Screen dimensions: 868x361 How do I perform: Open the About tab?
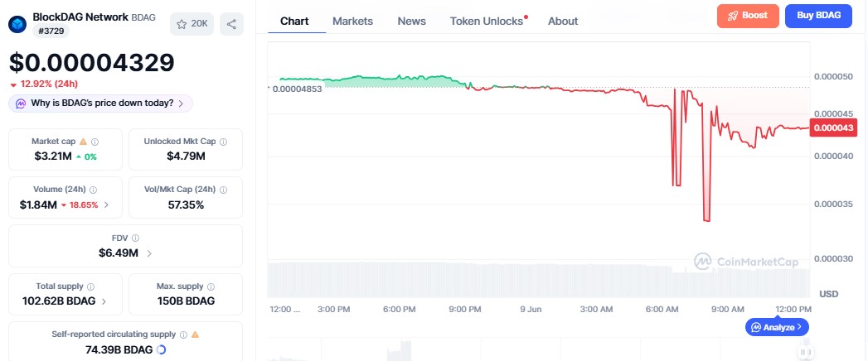[x=563, y=21]
